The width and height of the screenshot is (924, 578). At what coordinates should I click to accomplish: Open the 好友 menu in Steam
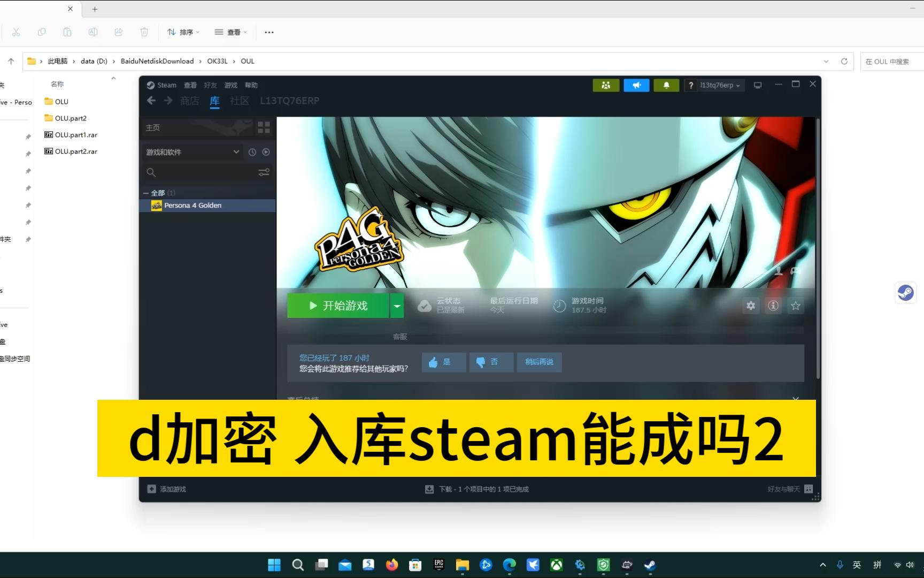(211, 85)
